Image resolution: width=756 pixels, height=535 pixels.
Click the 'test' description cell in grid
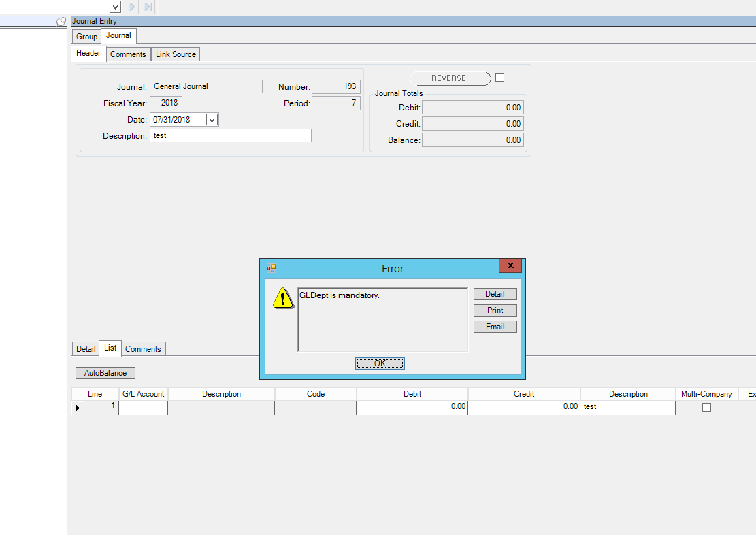[x=628, y=408]
